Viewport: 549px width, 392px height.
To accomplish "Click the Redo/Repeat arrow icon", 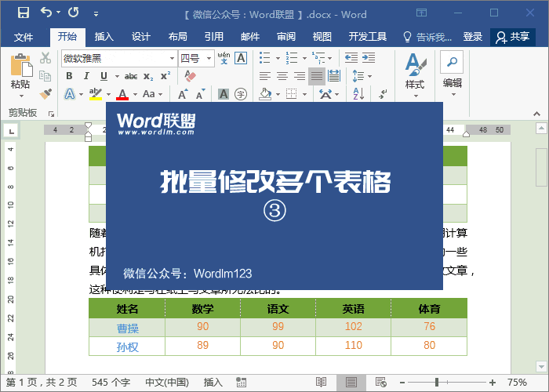I will pyautogui.click(x=74, y=13).
